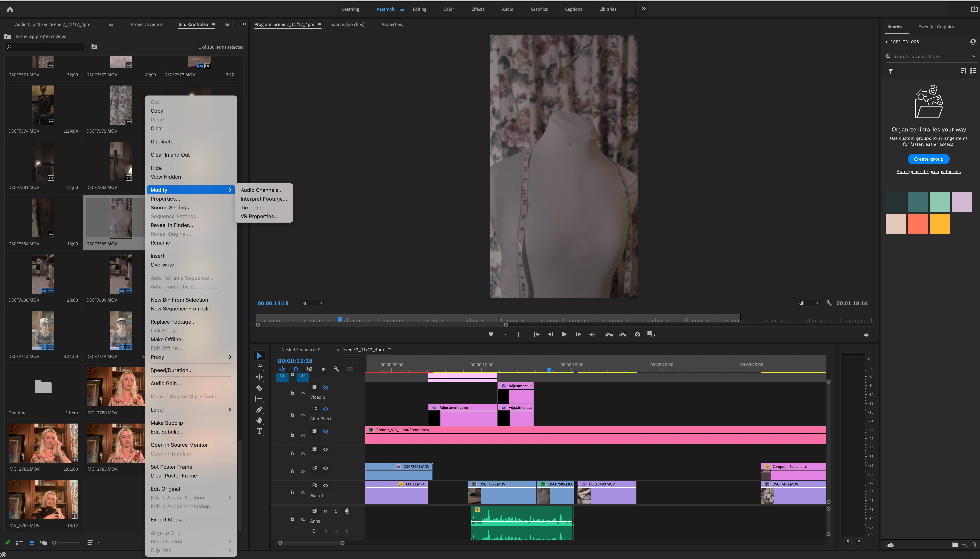This screenshot has width=980, height=559.
Task: Select the Pen tool in timeline toolbar
Action: click(x=259, y=410)
